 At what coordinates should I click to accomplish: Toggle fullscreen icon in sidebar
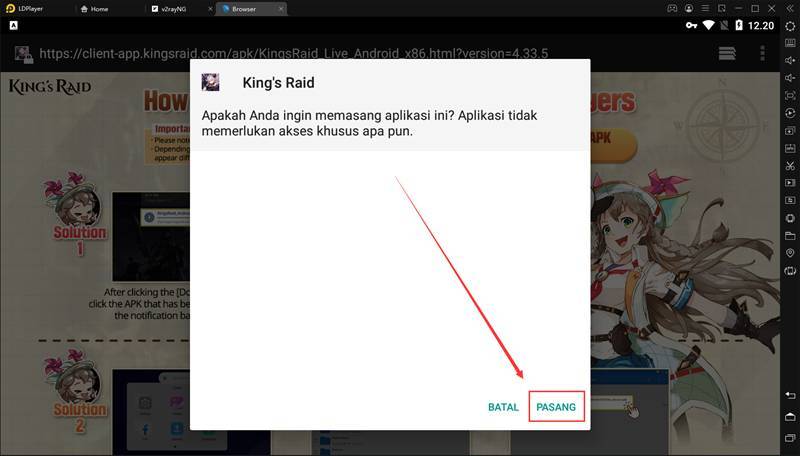click(x=790, y=95)
